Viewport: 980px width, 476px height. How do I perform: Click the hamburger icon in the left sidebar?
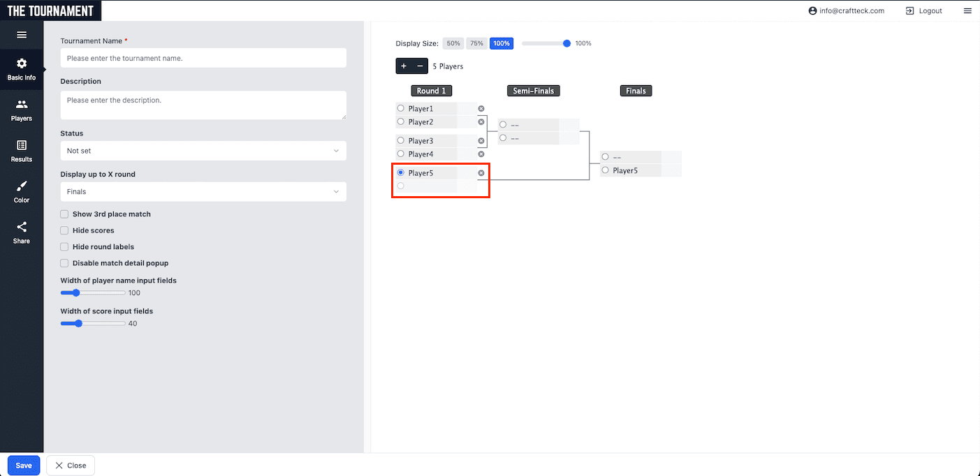tap(22, 35)
